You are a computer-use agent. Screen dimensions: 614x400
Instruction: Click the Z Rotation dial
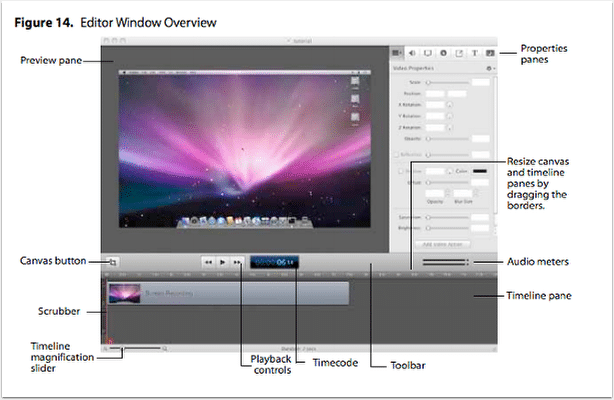pyautogui.click(x=450, y=127)
